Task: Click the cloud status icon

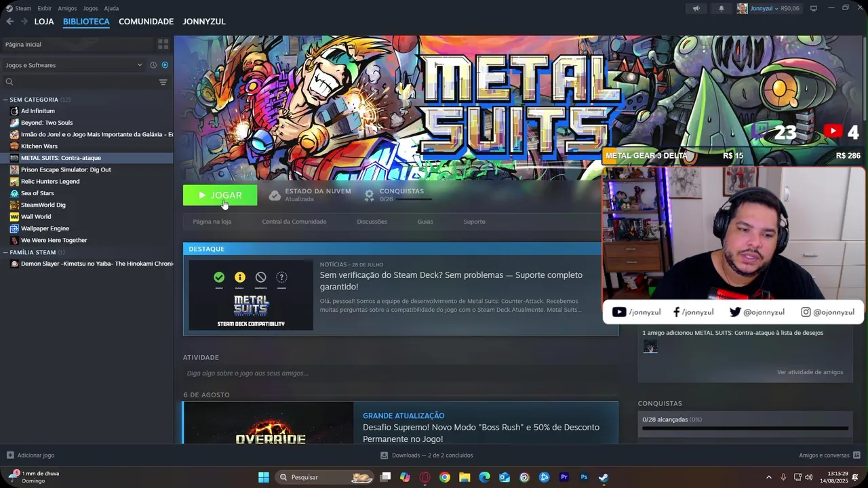Action: [x=275, y=195]
